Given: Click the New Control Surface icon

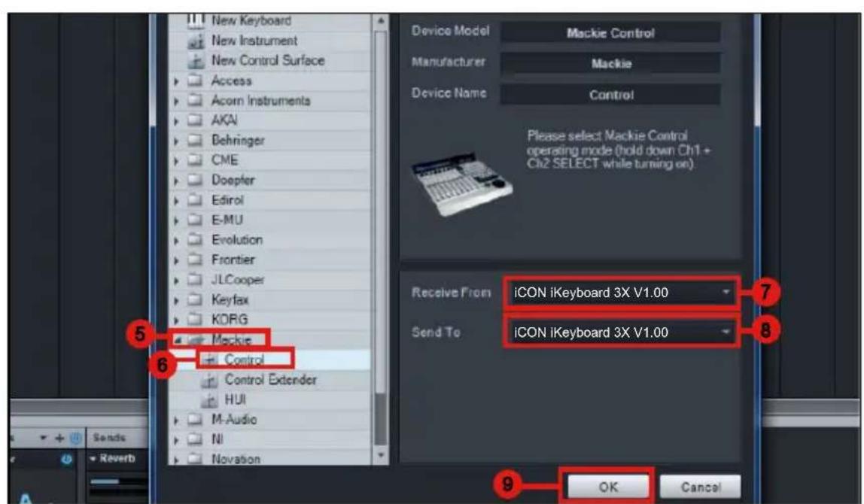Looking at the screenshot, I should click(x=196, y=61).
